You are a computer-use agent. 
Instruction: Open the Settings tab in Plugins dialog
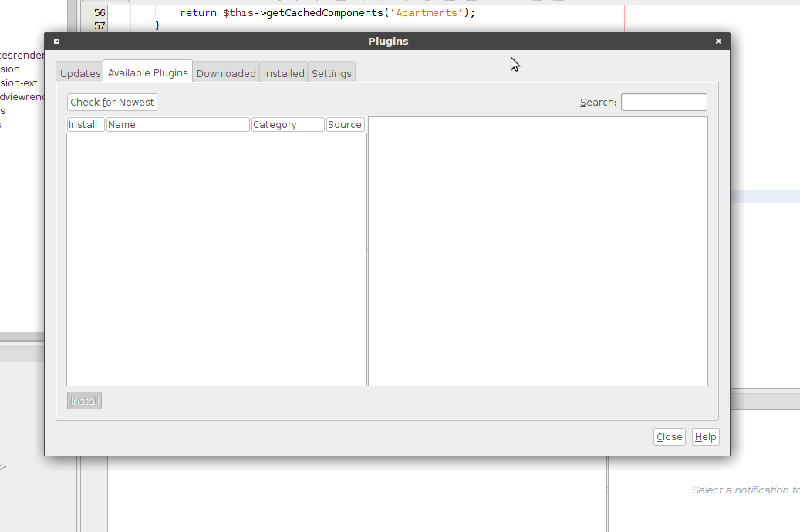click(332, 72)
